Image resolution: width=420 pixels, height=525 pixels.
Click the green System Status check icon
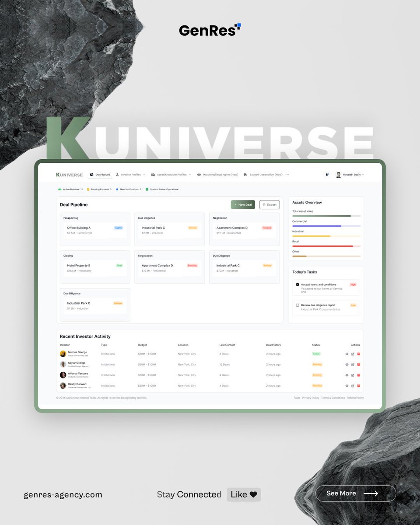(147, 189)
